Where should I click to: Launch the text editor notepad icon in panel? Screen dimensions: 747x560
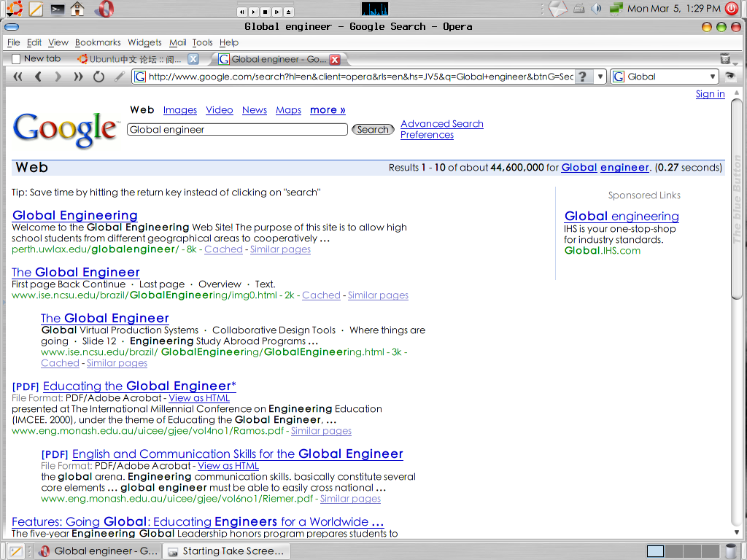tap(36, 9)
